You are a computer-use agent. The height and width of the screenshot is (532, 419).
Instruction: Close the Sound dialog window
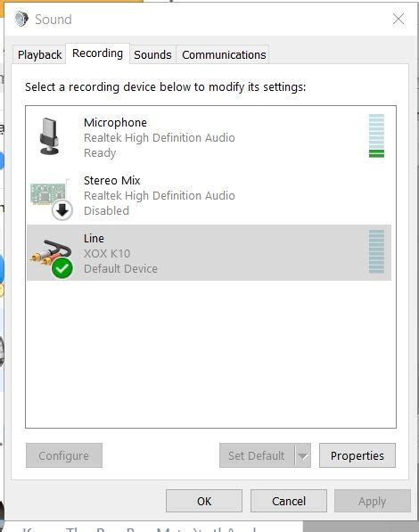click(x=398, y=19)
